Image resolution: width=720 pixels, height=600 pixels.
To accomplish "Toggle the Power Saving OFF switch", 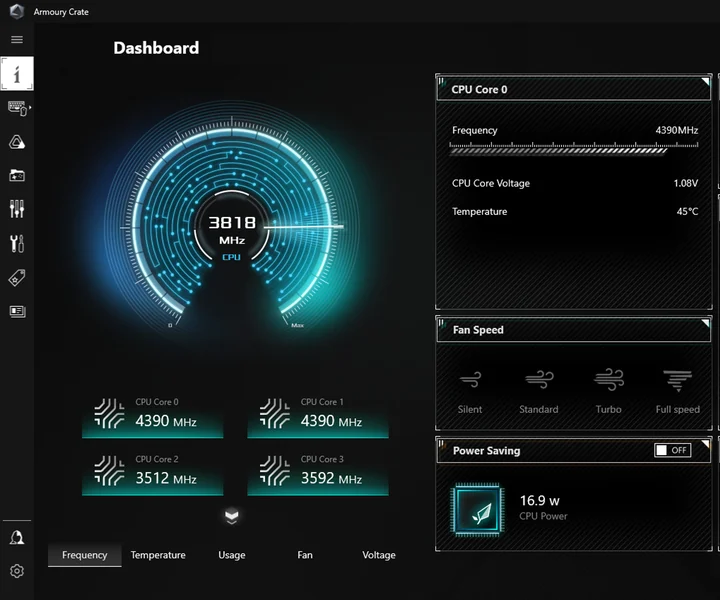I will (x=672, y=450).
